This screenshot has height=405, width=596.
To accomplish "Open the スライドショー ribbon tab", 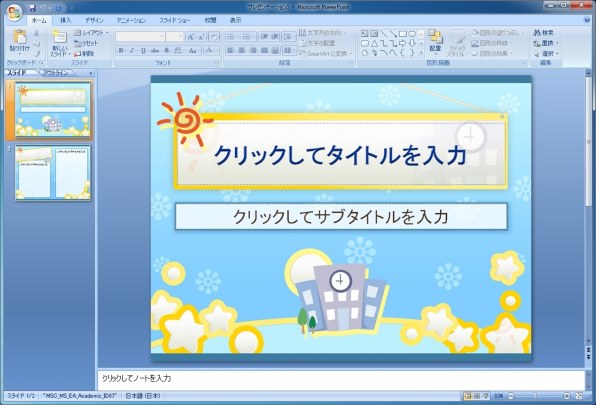I will [175, 20].
